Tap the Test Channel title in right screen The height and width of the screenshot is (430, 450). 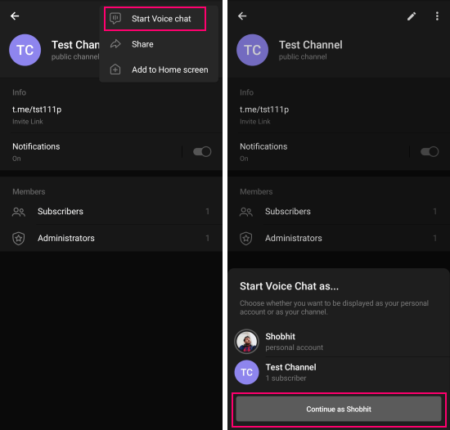311,45
